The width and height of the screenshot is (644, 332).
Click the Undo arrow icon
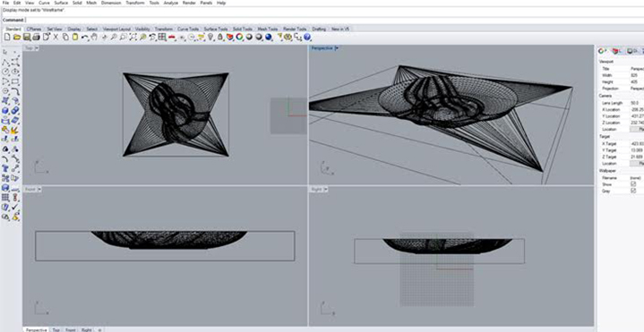tap(84, 37)
